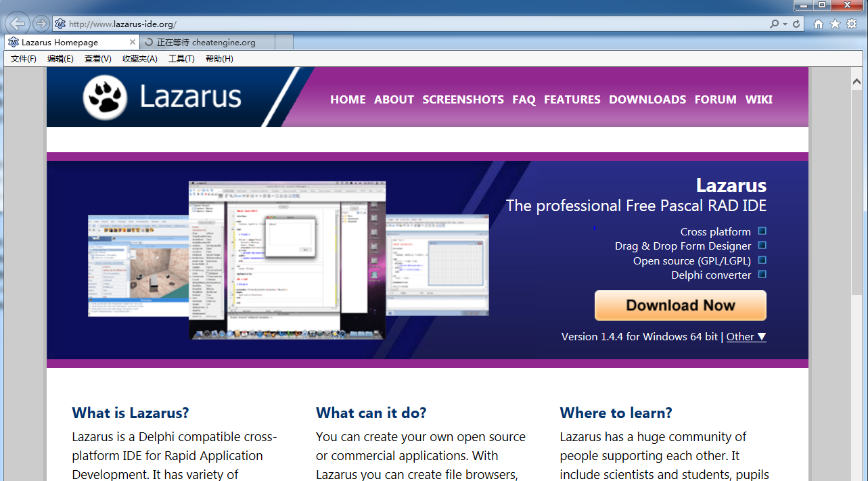This screenshot has width=868, height=481.
Task: Click the vertical scrollbar thumb
Action: click(x=856, y=193)
